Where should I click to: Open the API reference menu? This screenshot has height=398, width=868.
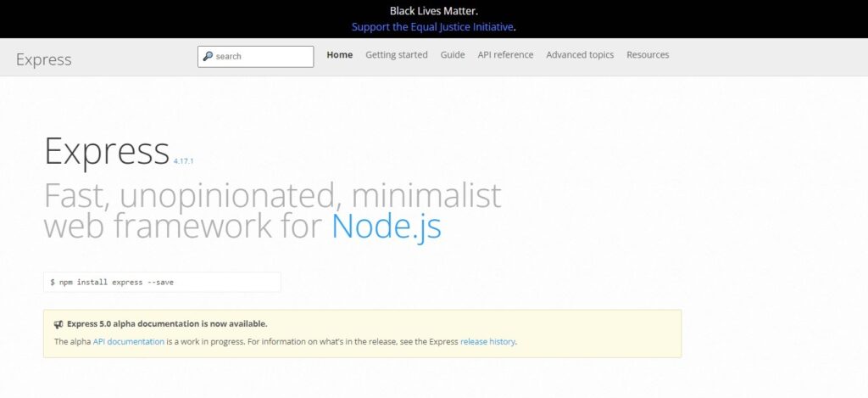(505, 55)
